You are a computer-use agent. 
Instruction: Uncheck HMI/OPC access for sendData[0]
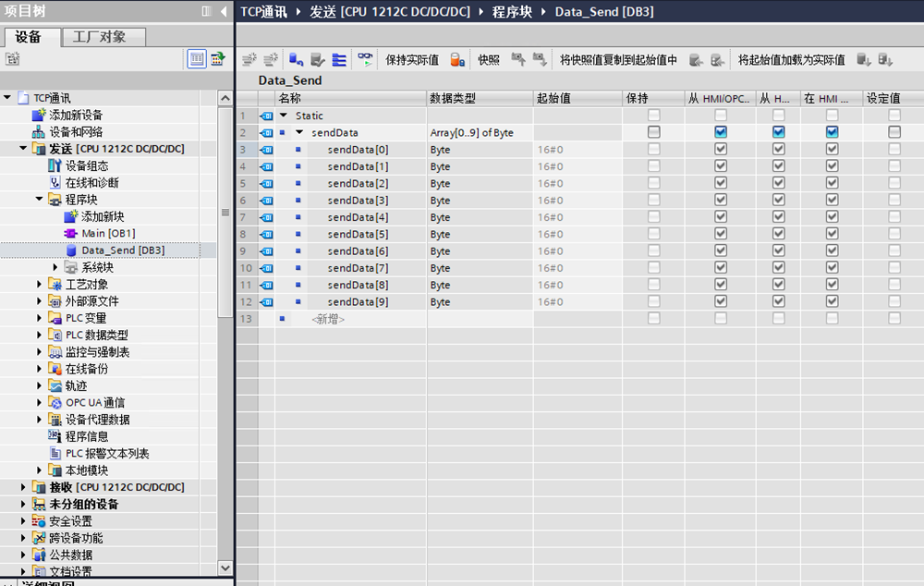click(721, 150)
